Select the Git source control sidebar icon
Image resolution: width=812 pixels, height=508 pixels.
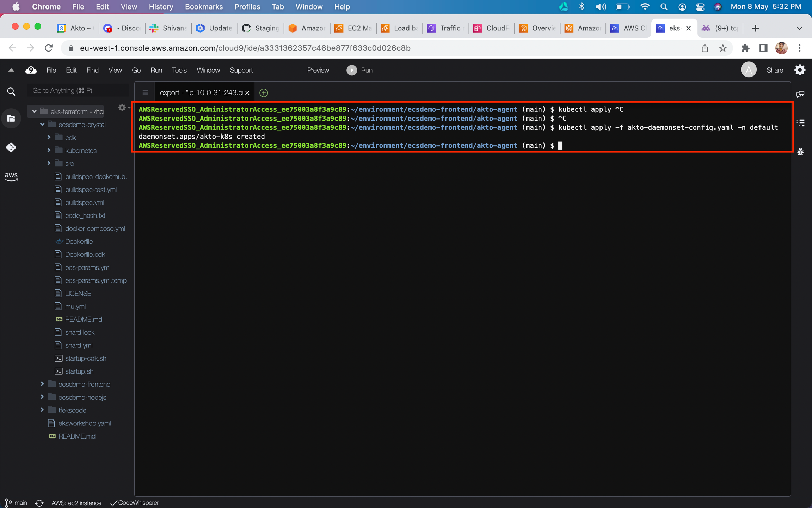tap(11, 147)
